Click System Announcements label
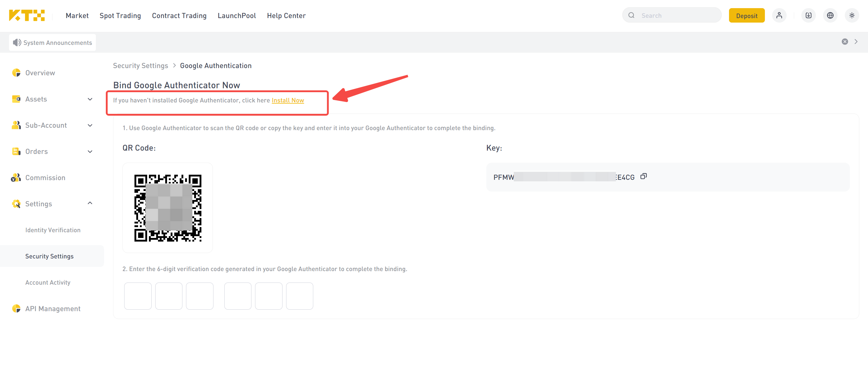Viewport: 868px width, 375px height. click(x=58, y=43)
